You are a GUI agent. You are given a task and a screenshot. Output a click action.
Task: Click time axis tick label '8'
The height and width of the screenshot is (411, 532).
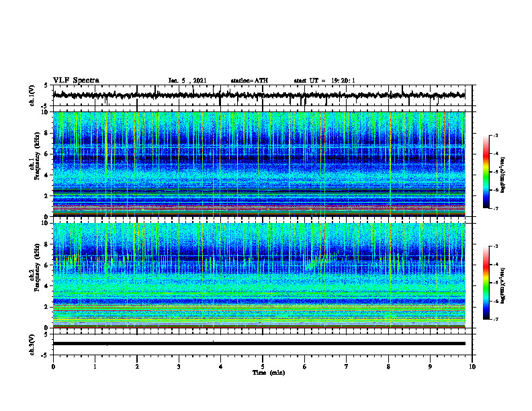click(388, 367)
